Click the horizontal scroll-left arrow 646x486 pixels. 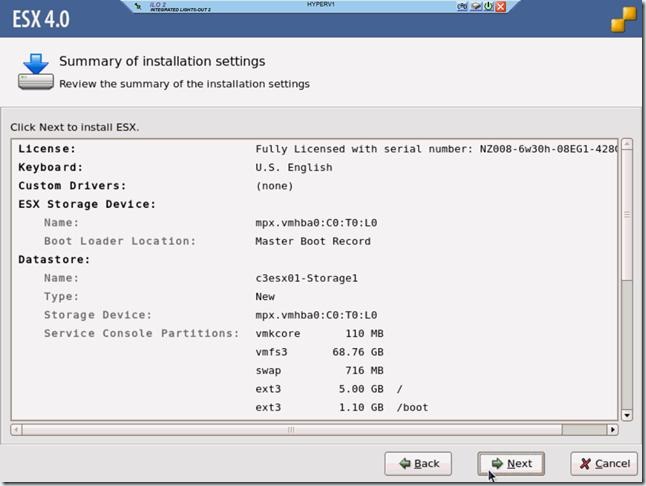16,430
